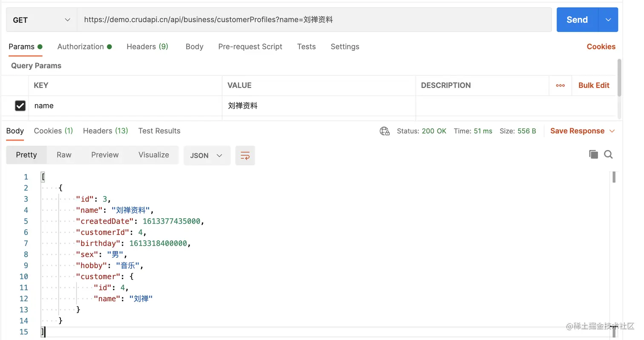Viewport: 644px width, 340px height.
Task: Open the Authorization tab
Action: [84, 46]
